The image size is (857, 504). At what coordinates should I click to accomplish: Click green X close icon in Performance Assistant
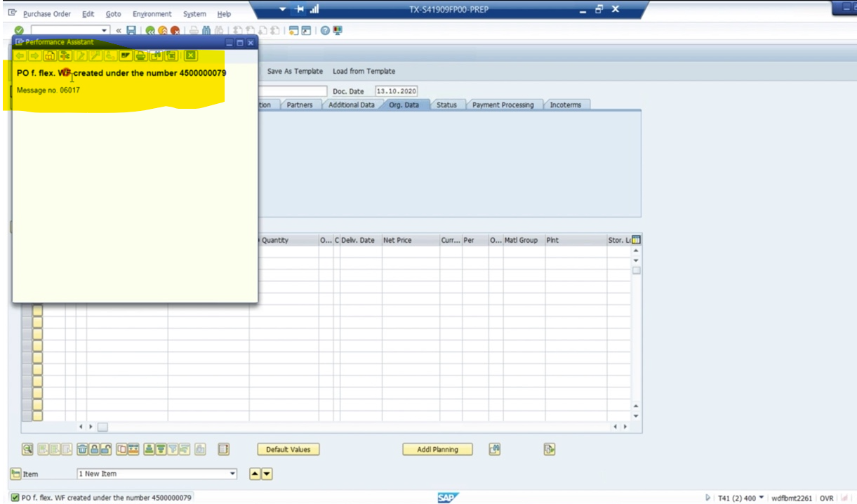click(x=192, y=56)
